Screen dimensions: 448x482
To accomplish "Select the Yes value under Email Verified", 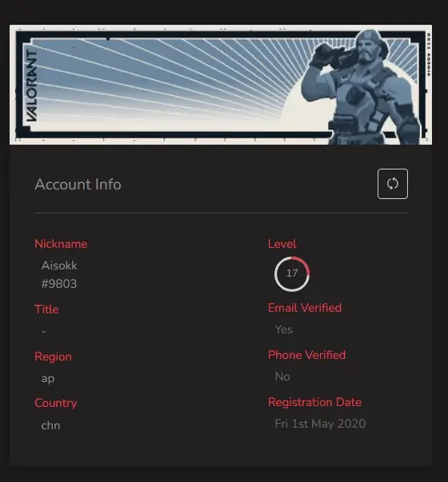I will [284, 329].
